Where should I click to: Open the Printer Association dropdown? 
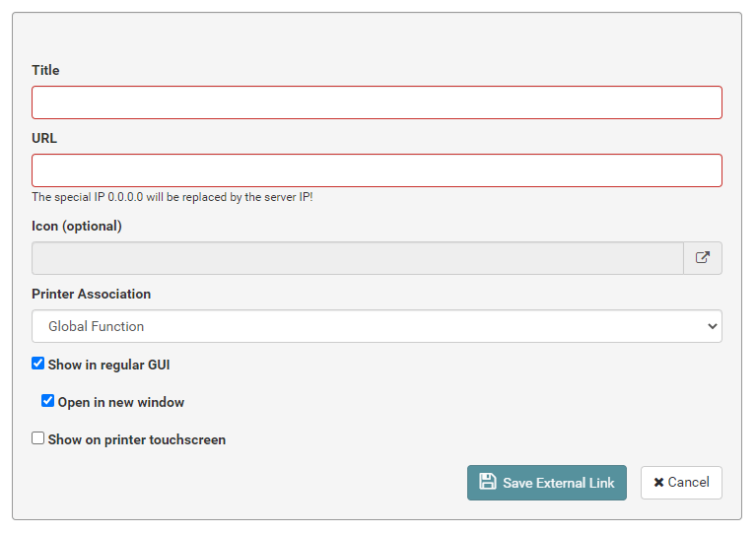pyautogui.click(x=377, y=326)
